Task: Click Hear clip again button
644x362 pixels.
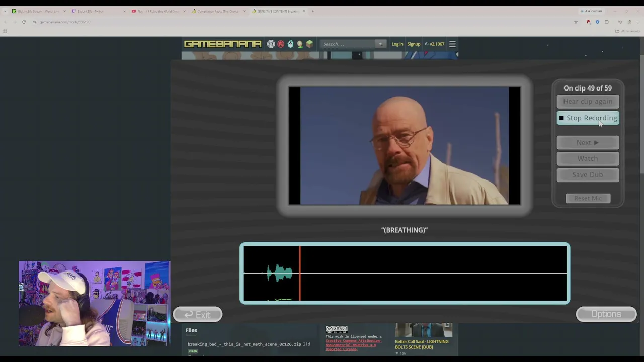Action: 588,101
